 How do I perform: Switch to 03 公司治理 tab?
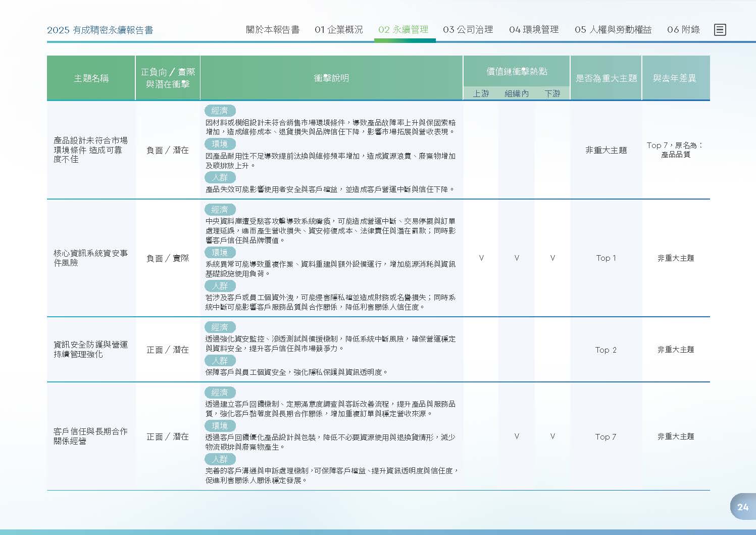click(468, 30)
